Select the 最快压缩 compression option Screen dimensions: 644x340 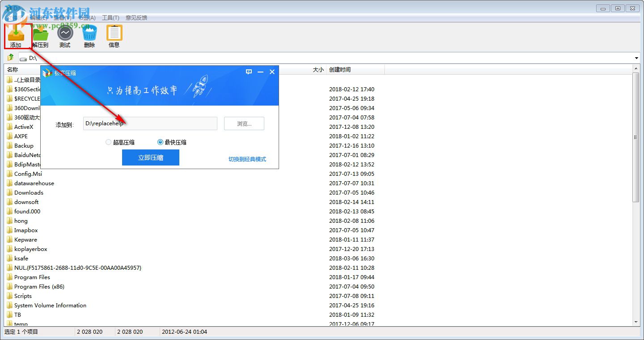pos(160,142)
